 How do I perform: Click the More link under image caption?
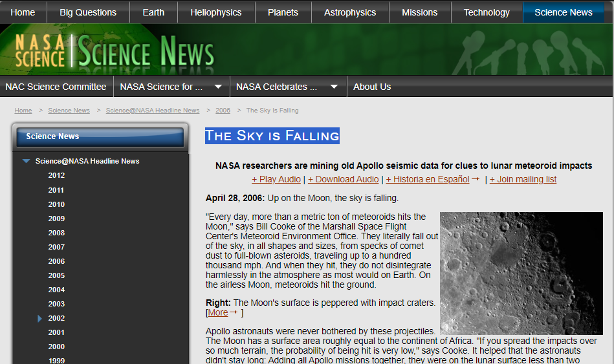point(218,312)
